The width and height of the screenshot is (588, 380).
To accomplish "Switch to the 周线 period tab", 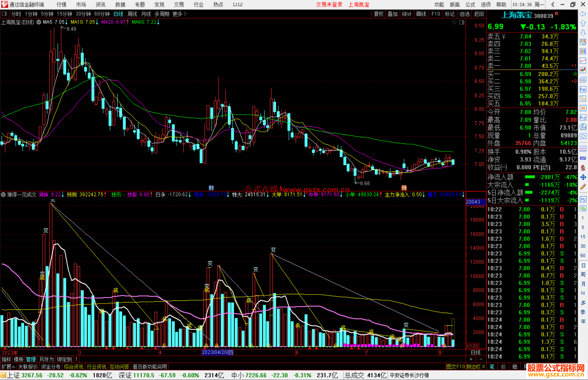I will [x=132, y=14].
